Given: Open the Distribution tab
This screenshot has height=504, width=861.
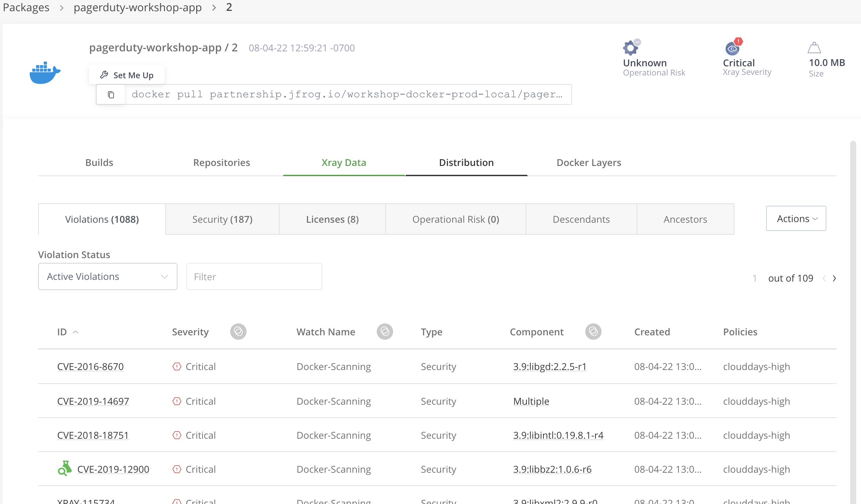Looking at the screenshot, I should tap(466, 162).
